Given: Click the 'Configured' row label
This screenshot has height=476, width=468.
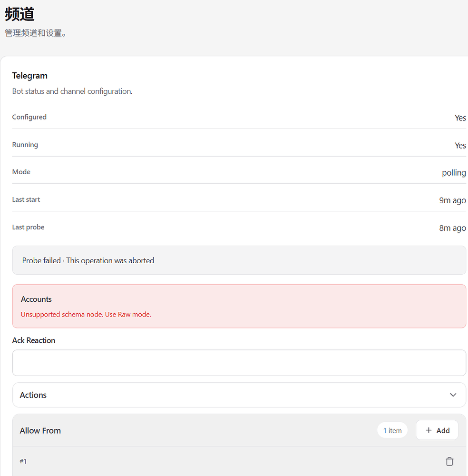Looking at the screenshot, I should [x=29, y=117].
